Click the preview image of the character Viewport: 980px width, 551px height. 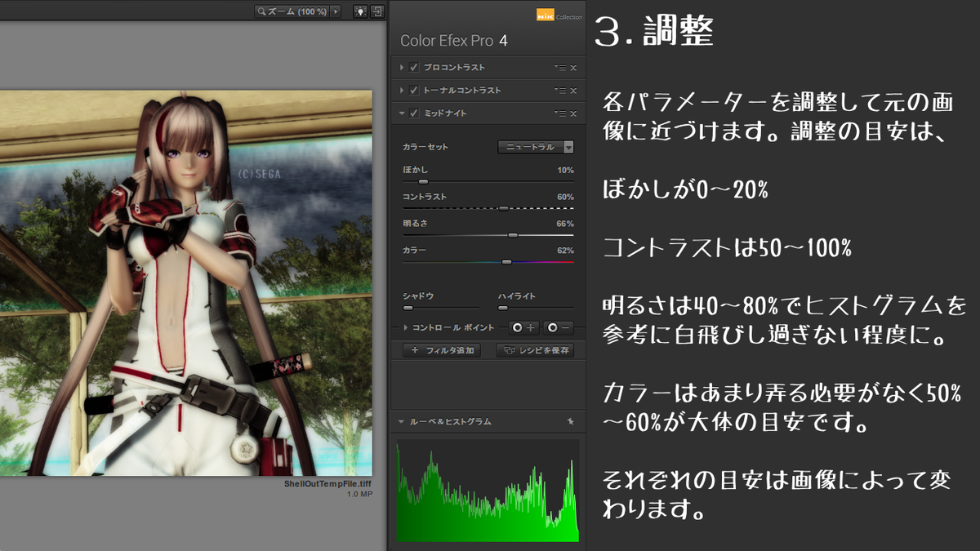(x=186, y=283)
